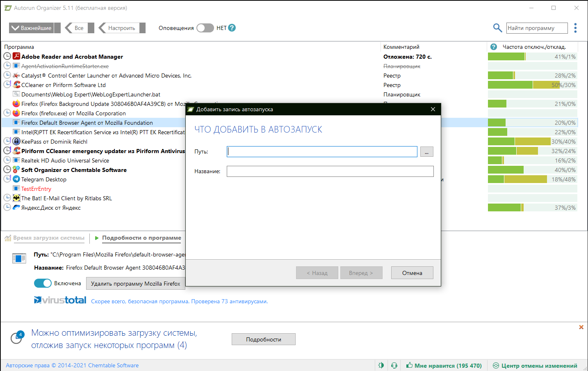Click the Telegram 18%/48% frequency bar
Viewport: 588px width, 371px height.
(532, 179)
